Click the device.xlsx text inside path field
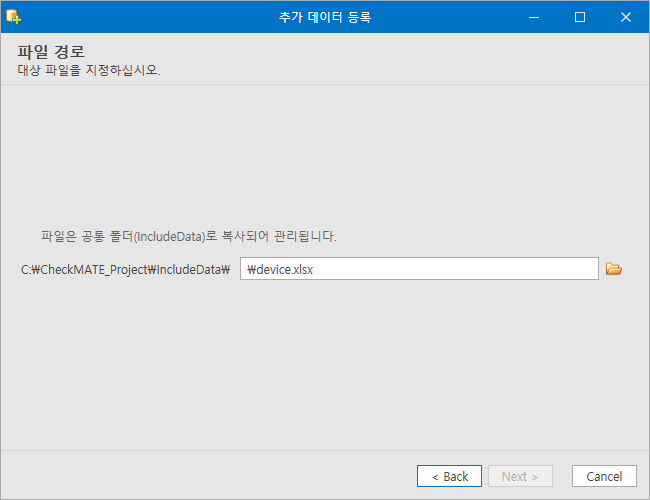This screenshot has width=650, height=500. pos(280,270)
